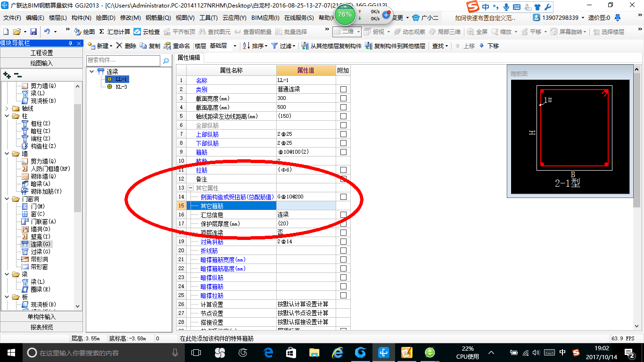Click the open folder icon

click(17, 32)
